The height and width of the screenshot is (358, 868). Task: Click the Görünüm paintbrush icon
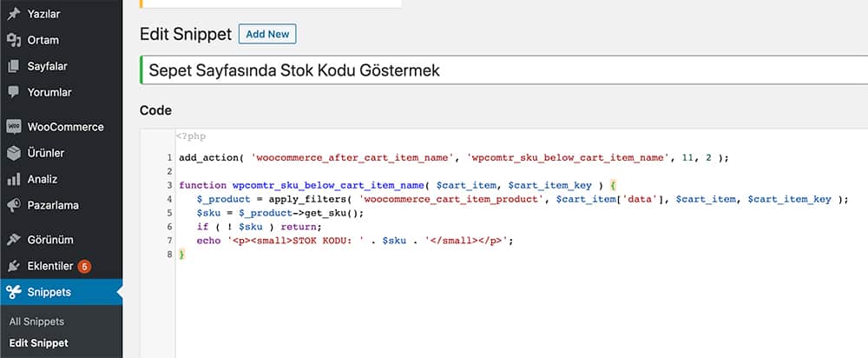pyautogui.click(x=14, y=240)
